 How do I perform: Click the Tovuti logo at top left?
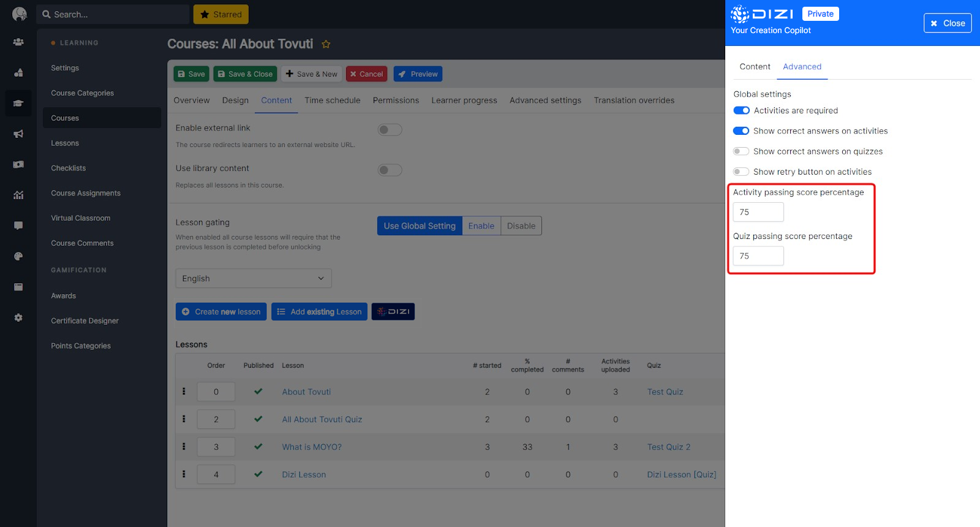[x=20, y=14]
